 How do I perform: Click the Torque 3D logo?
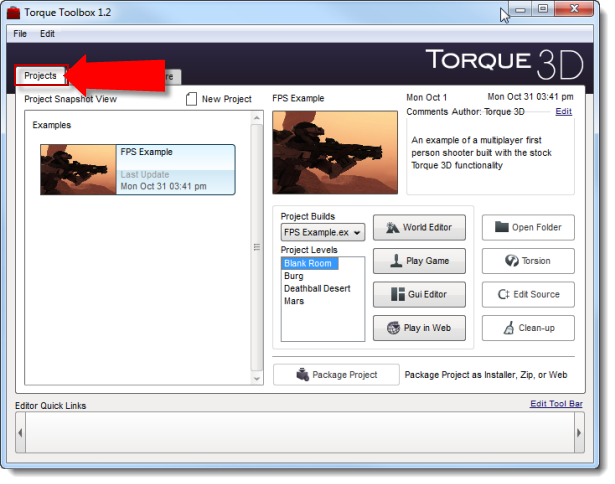(504, 64)
